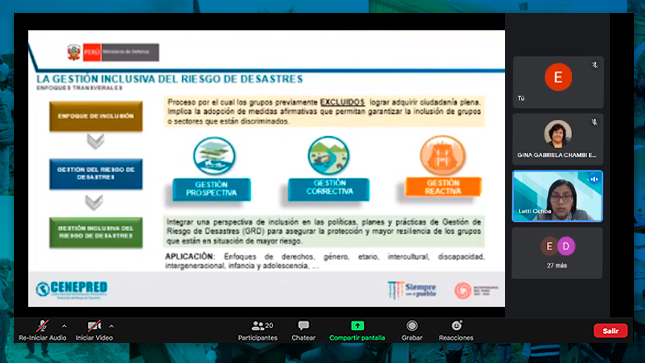Click the Gestión Reactiva backpack icon
The image size is (645, 363).
pos(443,156)
